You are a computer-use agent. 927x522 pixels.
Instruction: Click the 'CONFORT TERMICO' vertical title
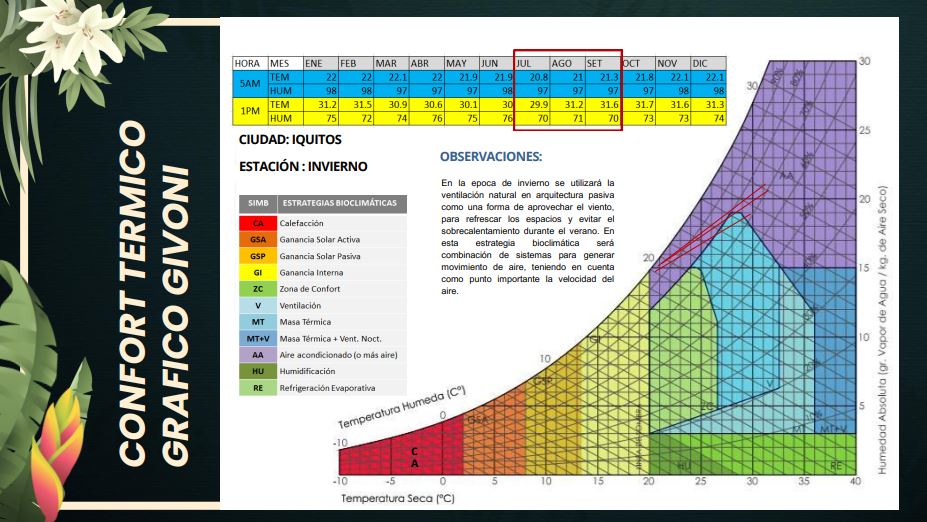coord(132,293)
